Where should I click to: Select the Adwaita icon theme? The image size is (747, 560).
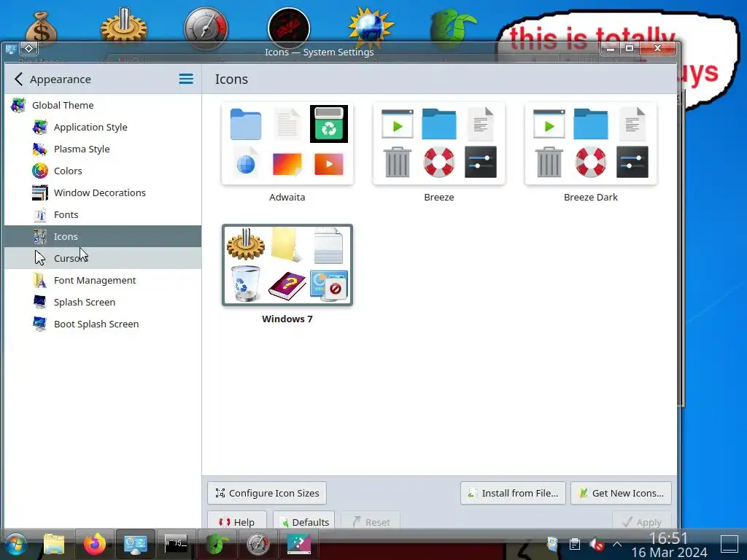tap(287, 144)
